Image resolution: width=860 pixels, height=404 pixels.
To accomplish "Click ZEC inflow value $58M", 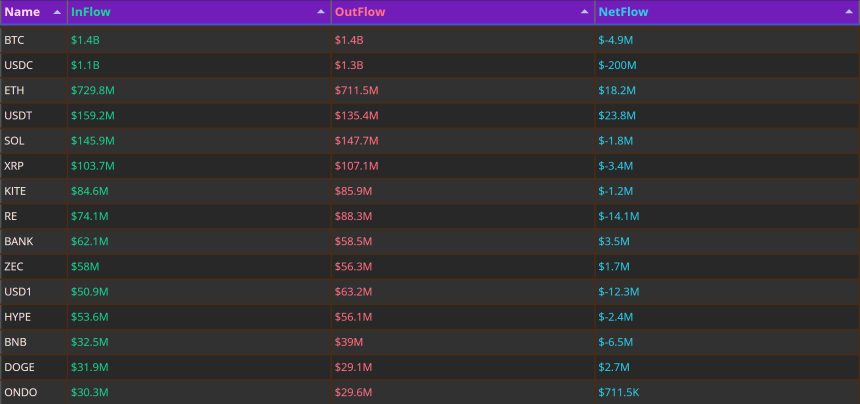I will (x=85, y=267).
